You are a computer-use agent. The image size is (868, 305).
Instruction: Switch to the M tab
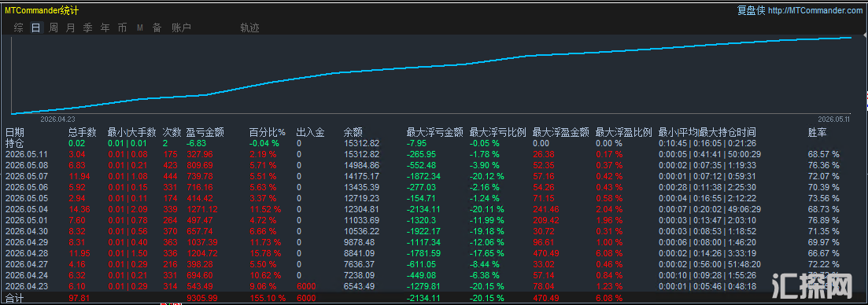click(139, 28)
